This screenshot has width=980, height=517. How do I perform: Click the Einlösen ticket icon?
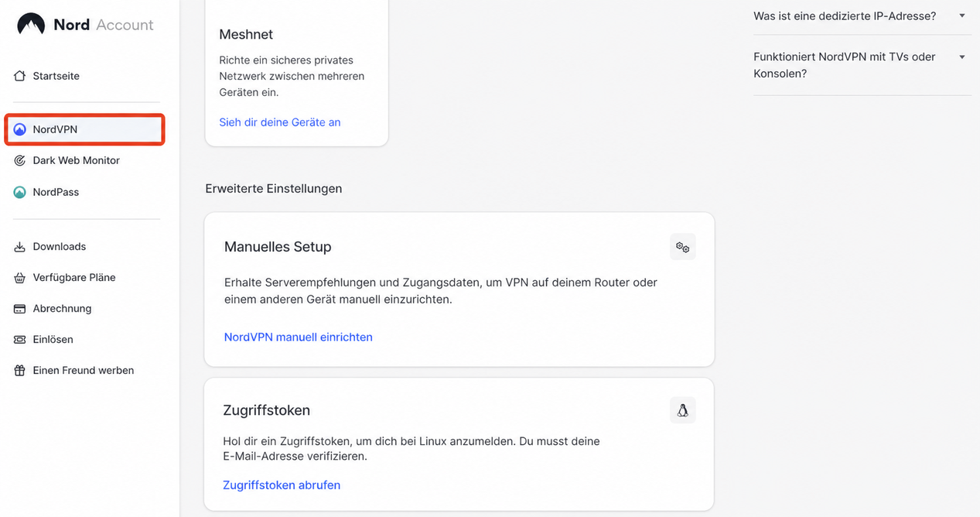(20, 339)
